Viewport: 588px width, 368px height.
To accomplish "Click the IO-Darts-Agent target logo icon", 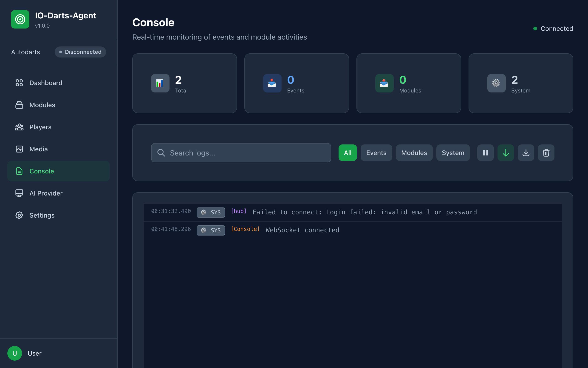I will pos(20,19).
